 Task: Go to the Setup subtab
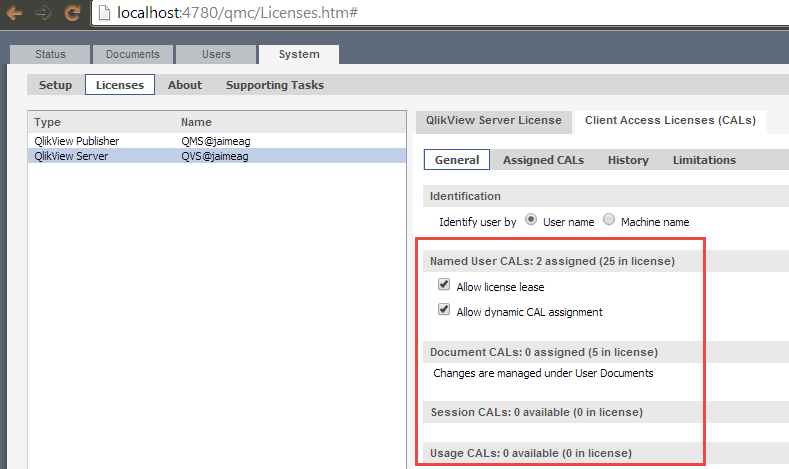[x=55, y=85]
